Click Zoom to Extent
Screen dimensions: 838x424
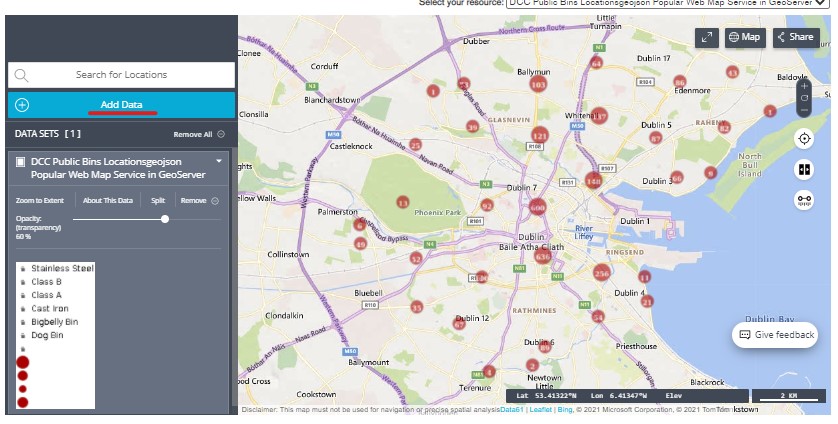point(40,201)
